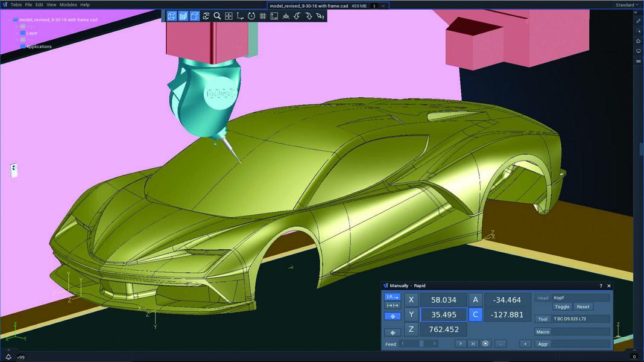Open the Help menu

(85, 4)
